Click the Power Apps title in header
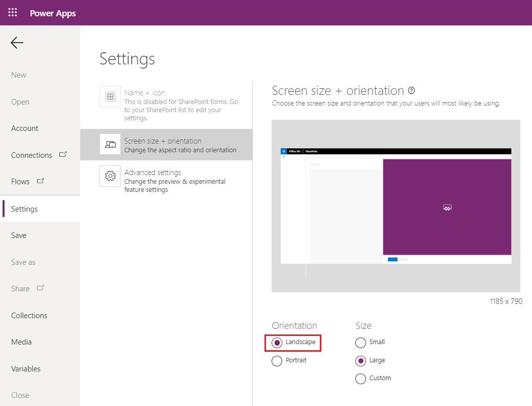The width and height of the screenshot is (532, 406). [53, 13]
